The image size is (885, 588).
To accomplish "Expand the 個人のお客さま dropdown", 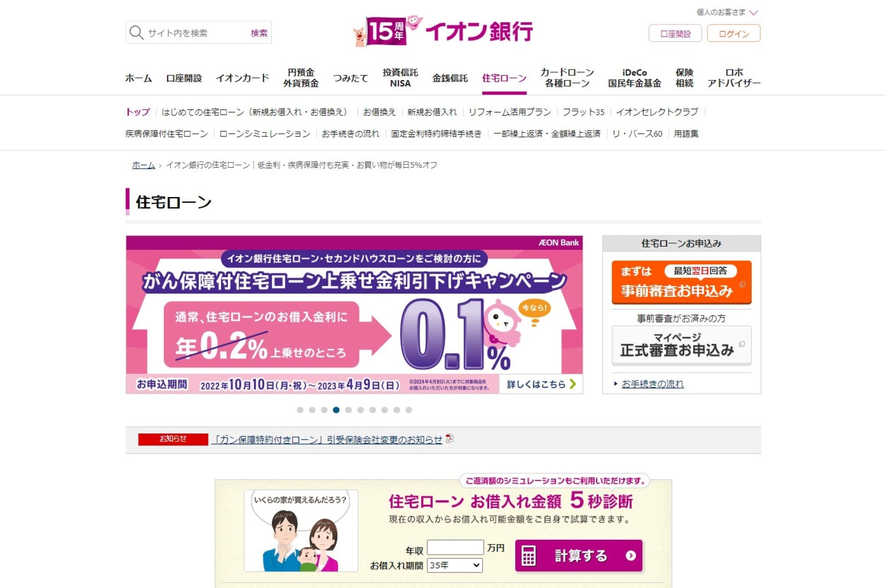I will pyautogui.click(x=727, y=12).
